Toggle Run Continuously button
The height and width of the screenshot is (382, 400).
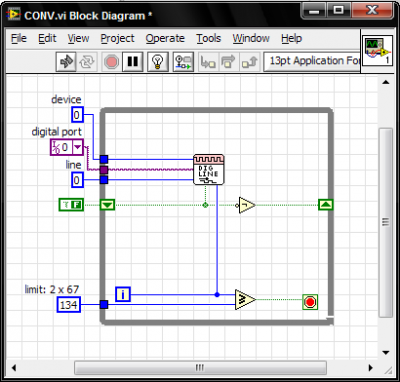[x=88, y=62]
